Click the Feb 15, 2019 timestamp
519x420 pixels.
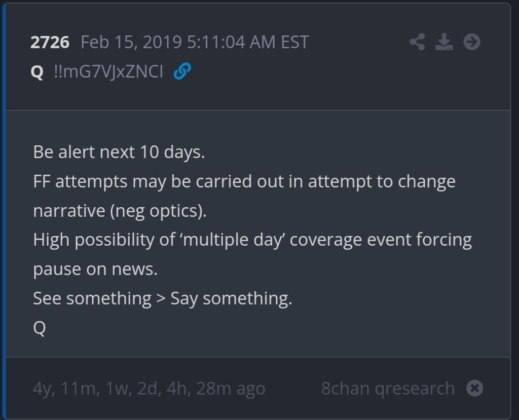[195, 43]
